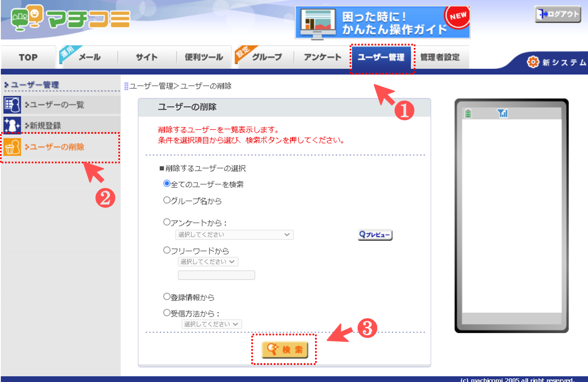Select 全てのユーザーを検索 radio button
This screenshot has height=382, width=588.
point(167,184)
